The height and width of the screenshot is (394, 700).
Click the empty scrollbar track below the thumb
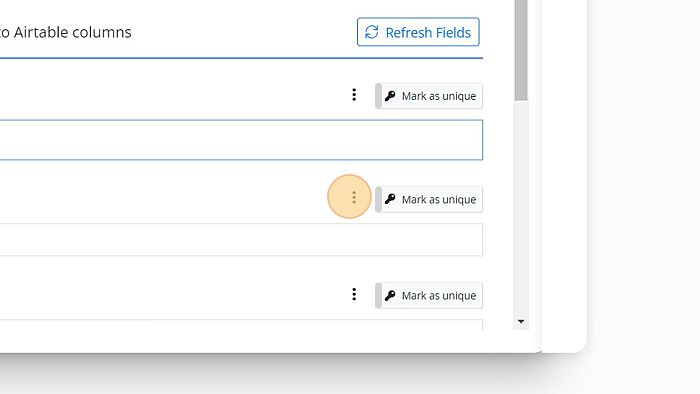click(521, 207)
